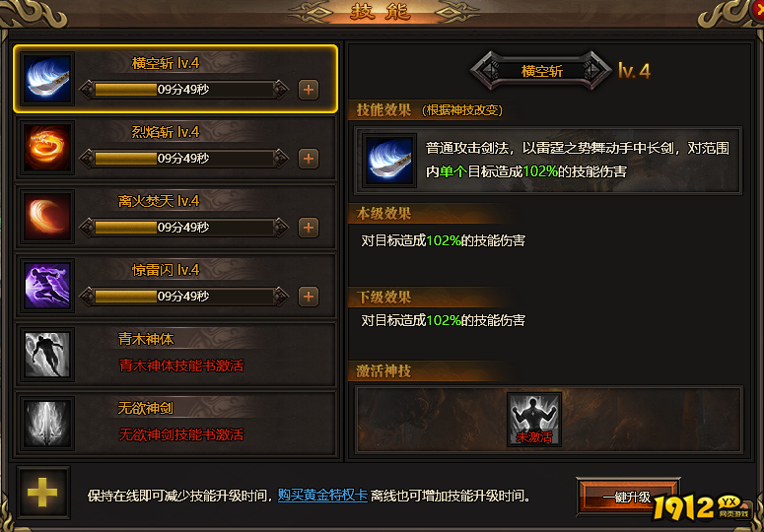Select the 无欲神剑技能书激活 red text

pyautogui.click(x=181, y=434)
